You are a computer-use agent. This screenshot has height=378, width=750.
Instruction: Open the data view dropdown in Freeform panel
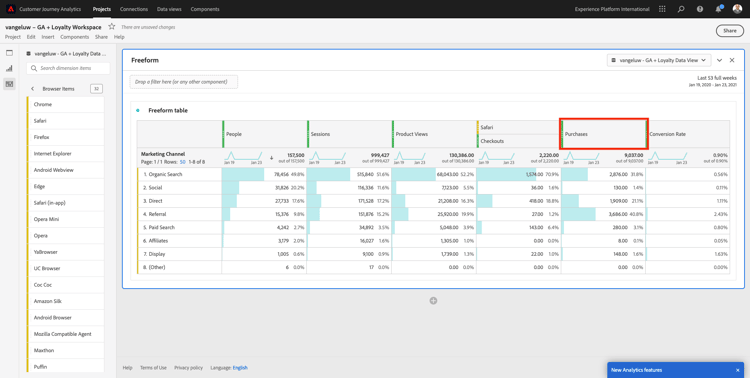point(659,60)
